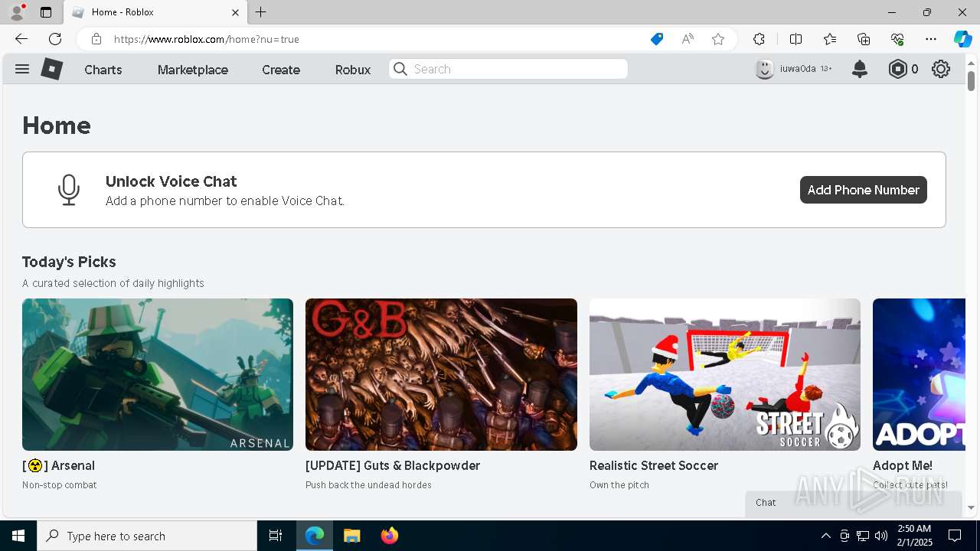
Task: Open the Favorites list
Action: [830, 39]
